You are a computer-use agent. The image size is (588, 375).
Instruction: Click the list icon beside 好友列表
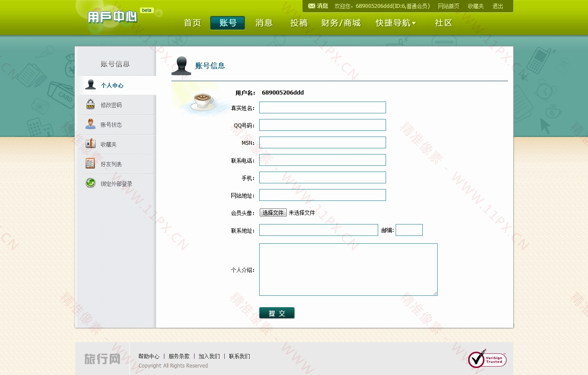click(90, 164)
